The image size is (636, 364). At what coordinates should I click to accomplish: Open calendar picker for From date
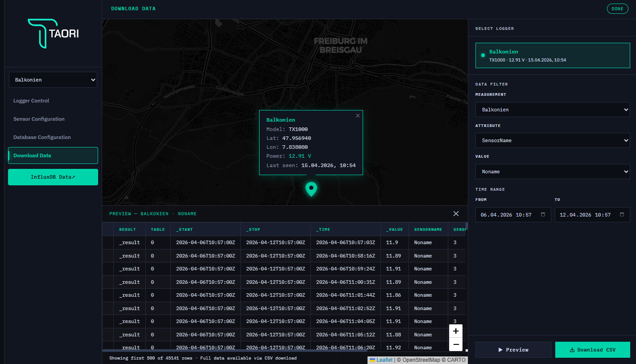pos(543,215)
